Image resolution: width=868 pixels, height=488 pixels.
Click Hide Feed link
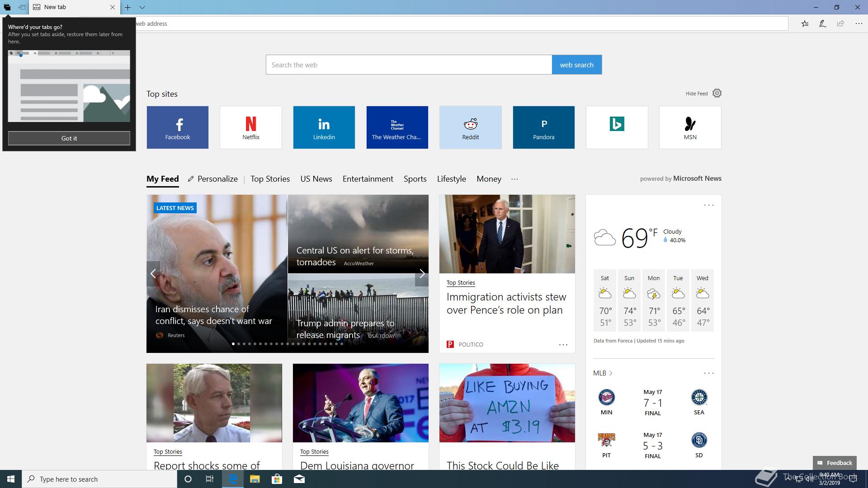[x=696, y=94]
